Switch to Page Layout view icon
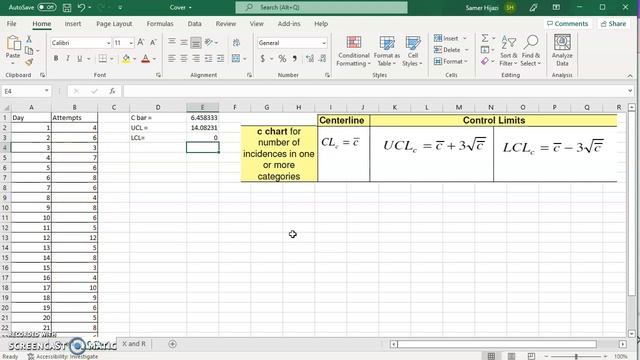The image size is (640, 360). (x=511, y=356)
